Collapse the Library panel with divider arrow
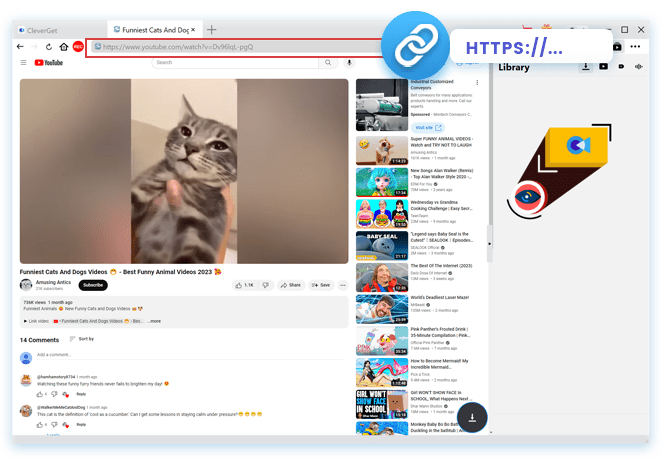The image size is (664, 463). [x=489, y=242]
